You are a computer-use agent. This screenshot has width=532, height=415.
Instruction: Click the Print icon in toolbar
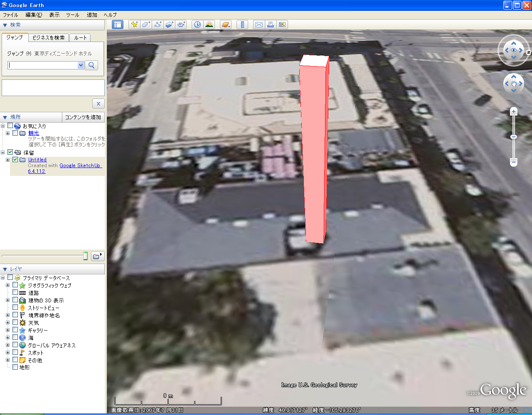click(x=271, y=25)
